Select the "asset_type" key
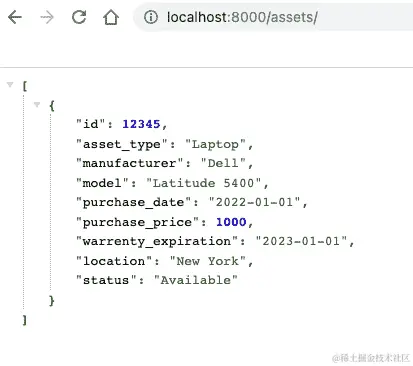 pos(122,144)
